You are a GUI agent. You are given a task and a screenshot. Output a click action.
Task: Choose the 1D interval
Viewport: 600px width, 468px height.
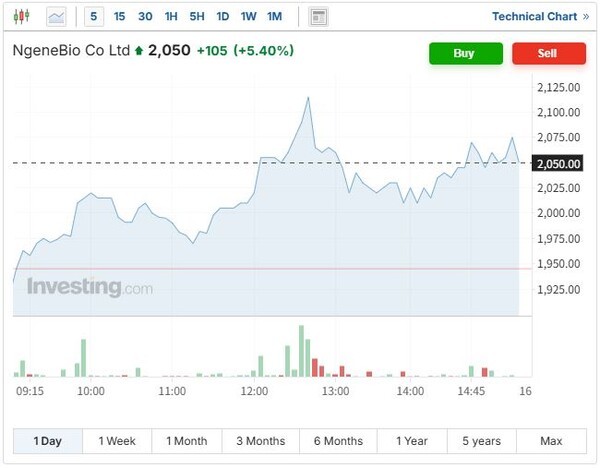(222, 16)
